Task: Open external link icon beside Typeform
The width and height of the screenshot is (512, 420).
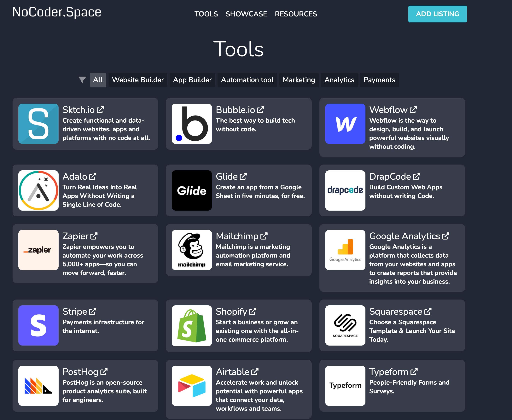Action: click(414, 372)
